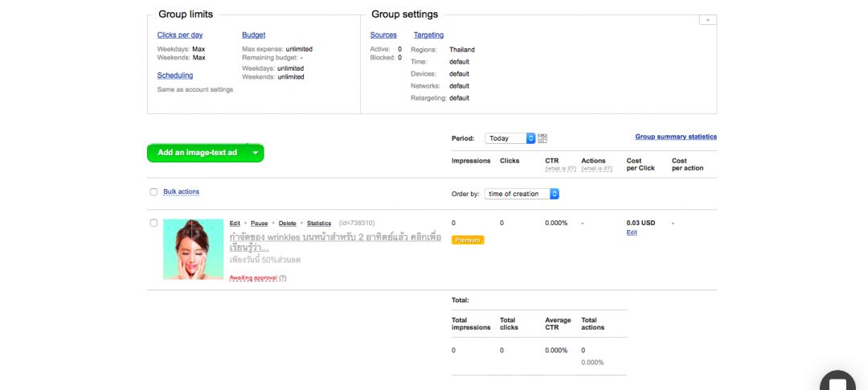868x390 pixels.
Task: Open the Scheduling link
Action: (174, 76)
